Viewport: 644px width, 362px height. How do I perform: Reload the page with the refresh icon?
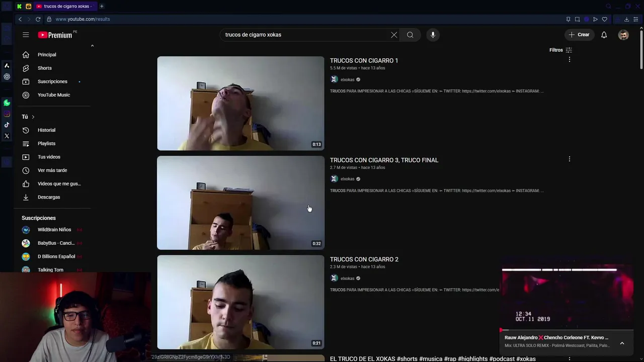pos(38,19)
